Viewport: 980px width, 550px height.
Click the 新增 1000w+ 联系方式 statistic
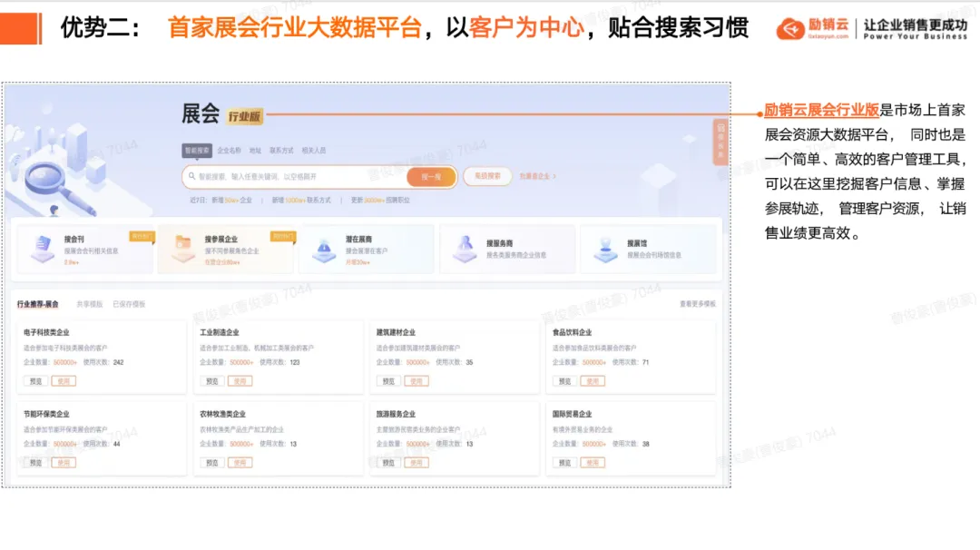click(x=301, y=201)
